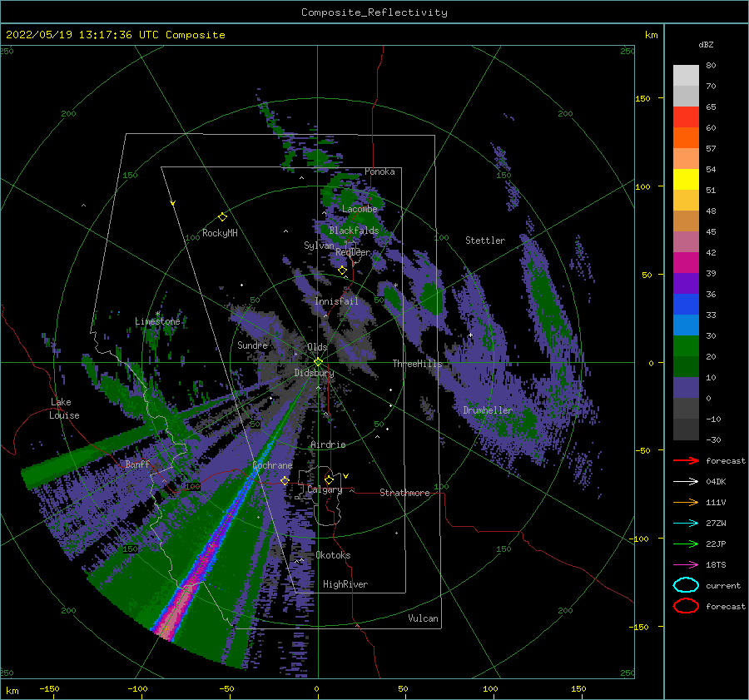Select the purple 10 dBZ color swatch
The height and width of the screenshot is (700, 749).
686,387
